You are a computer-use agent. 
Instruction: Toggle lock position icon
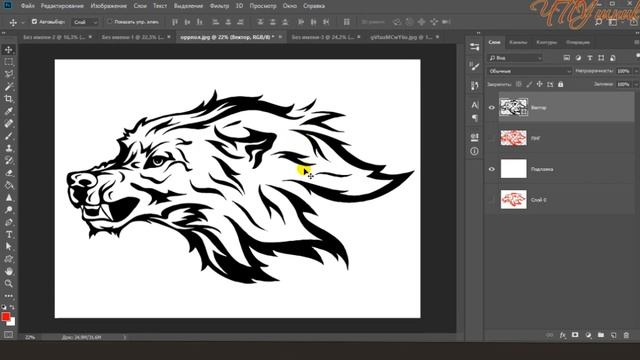[x=540, y=84]
